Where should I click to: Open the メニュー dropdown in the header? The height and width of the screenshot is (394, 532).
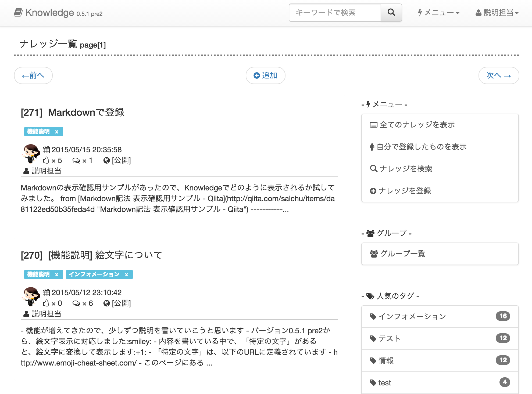[x=438, y=12]
